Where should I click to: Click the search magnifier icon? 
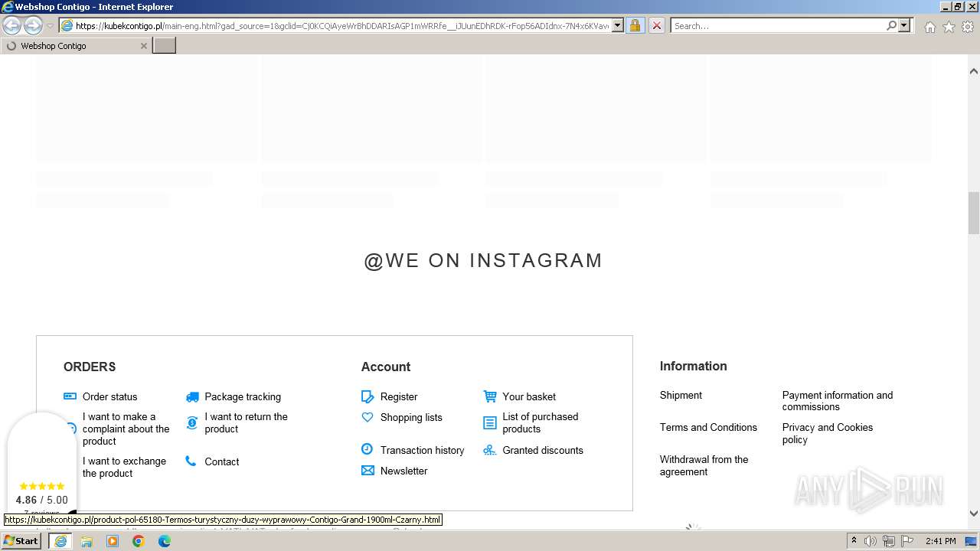pos(891,25)
